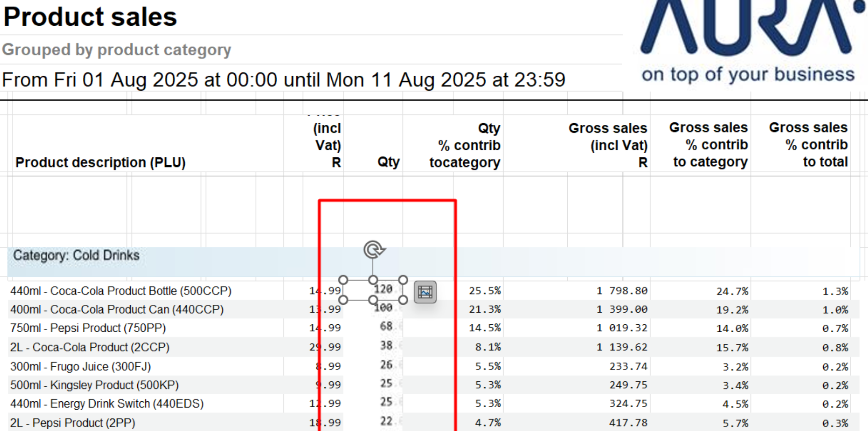Click the 1.0% total contribution value
Screen dimensions: 868x431
pyautogui.click(x=835, y=310)
